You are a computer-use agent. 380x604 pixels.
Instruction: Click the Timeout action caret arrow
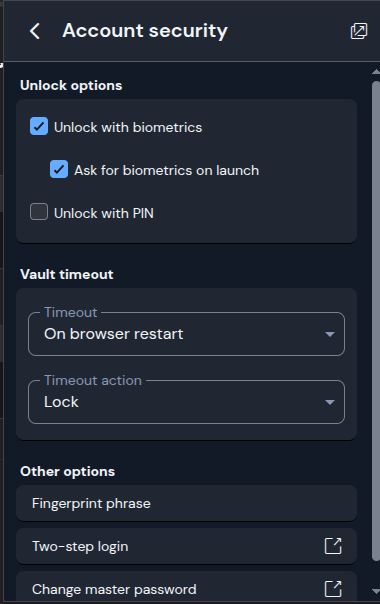click(330, 402)
